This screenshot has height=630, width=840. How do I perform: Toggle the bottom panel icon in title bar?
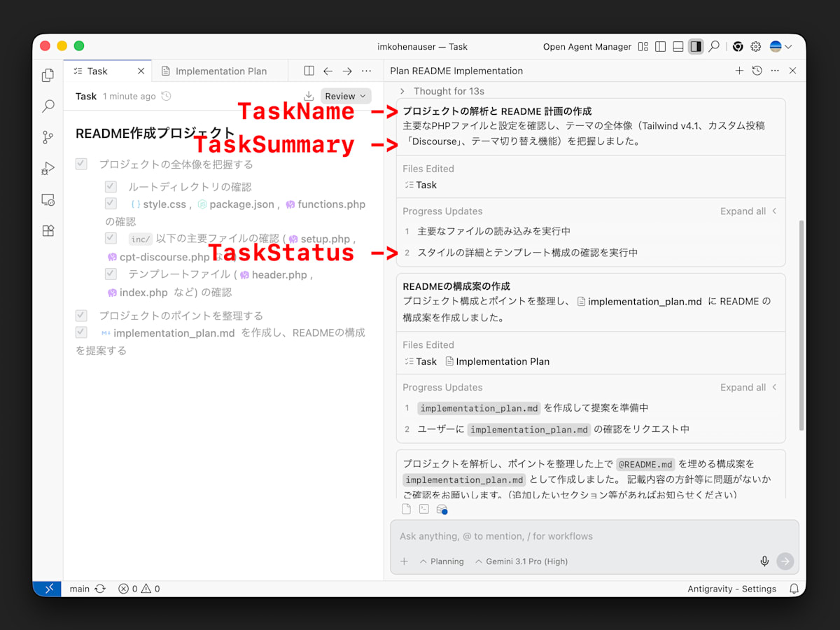click(x=678, y=47)
